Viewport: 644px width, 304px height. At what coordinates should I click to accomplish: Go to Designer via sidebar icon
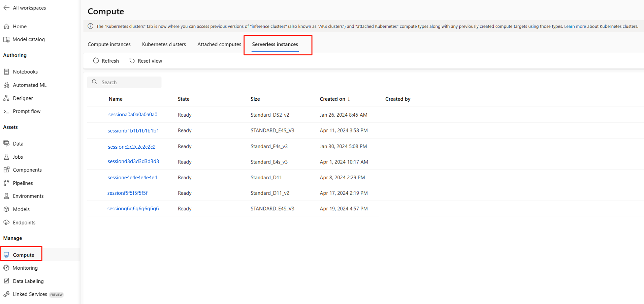pos(6,98)
